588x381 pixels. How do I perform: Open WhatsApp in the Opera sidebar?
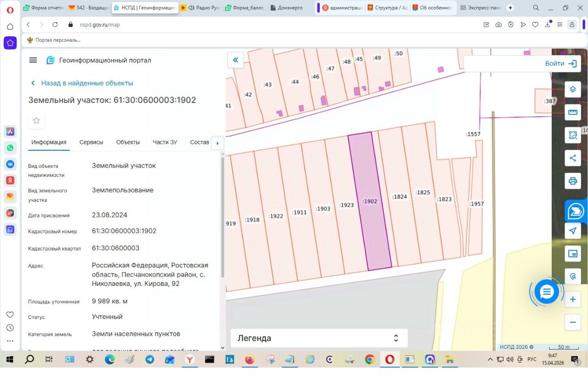[10, 148]
